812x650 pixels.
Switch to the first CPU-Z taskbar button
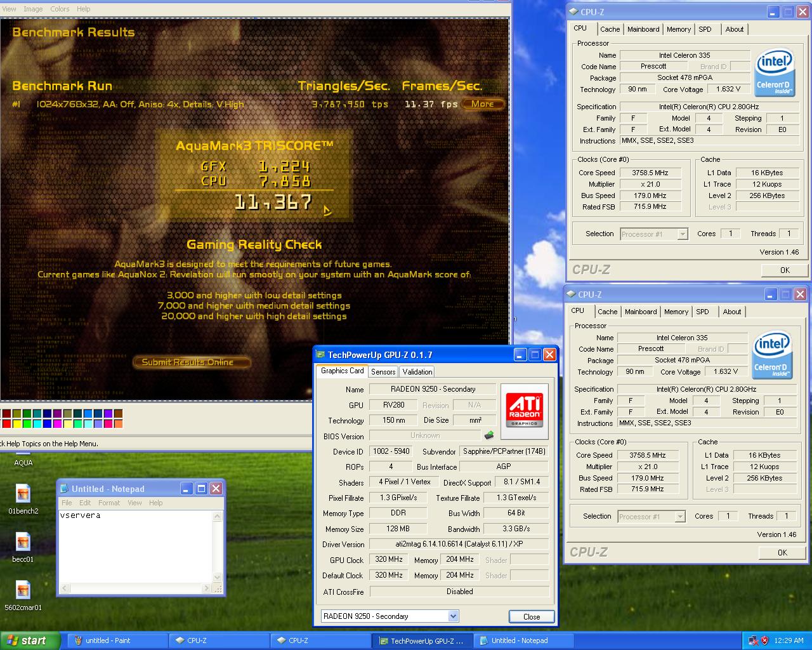click(218, 640)
